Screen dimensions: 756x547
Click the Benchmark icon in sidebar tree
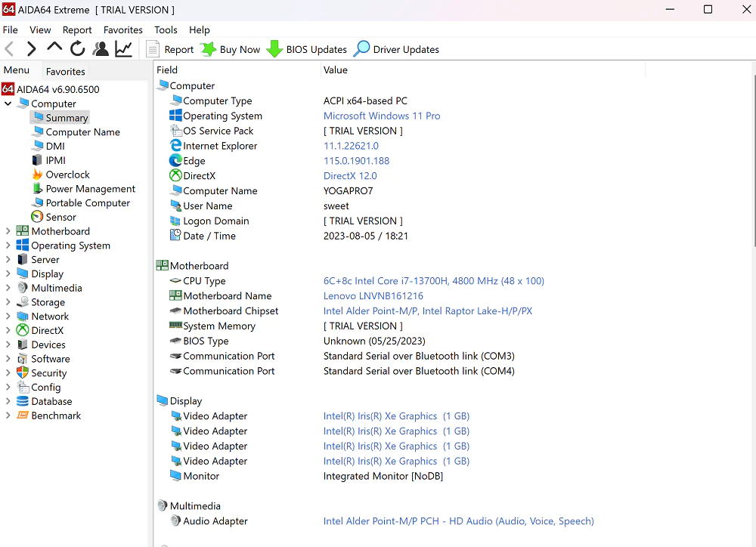(x=23, y=415)
